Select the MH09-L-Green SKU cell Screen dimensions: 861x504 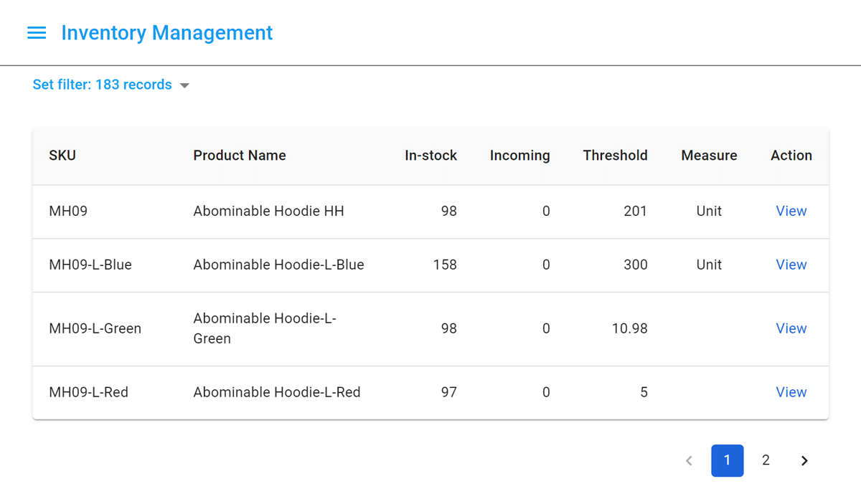[x=95, y=328]
